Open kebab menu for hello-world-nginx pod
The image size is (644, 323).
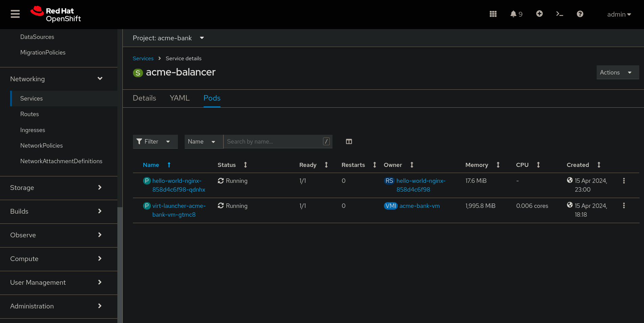tap(624, 181)
